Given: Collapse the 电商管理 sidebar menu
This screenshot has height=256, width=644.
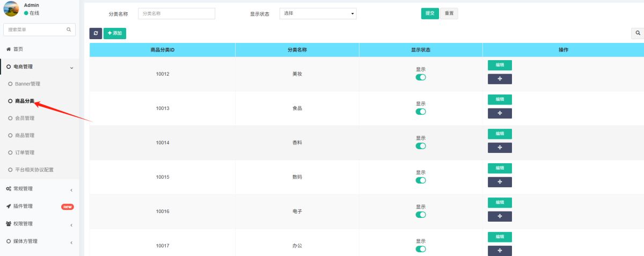Looking at the screenshot, I should 39,67.
